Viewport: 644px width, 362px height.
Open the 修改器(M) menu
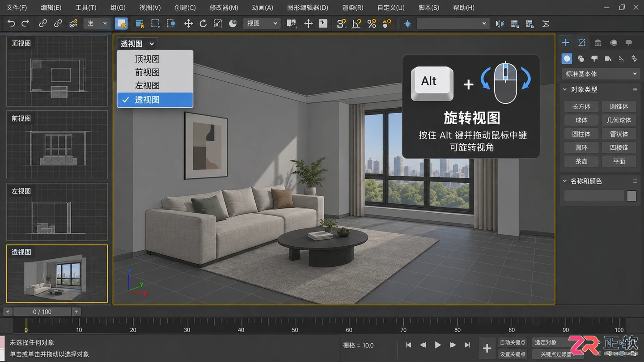224,8
